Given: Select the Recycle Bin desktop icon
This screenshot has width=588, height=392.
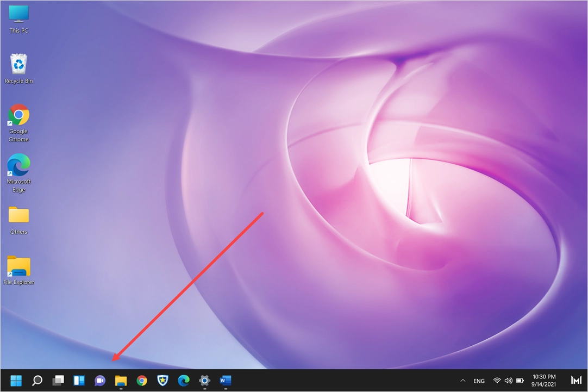Looking at the screenshot, I should tap(19, 69).
